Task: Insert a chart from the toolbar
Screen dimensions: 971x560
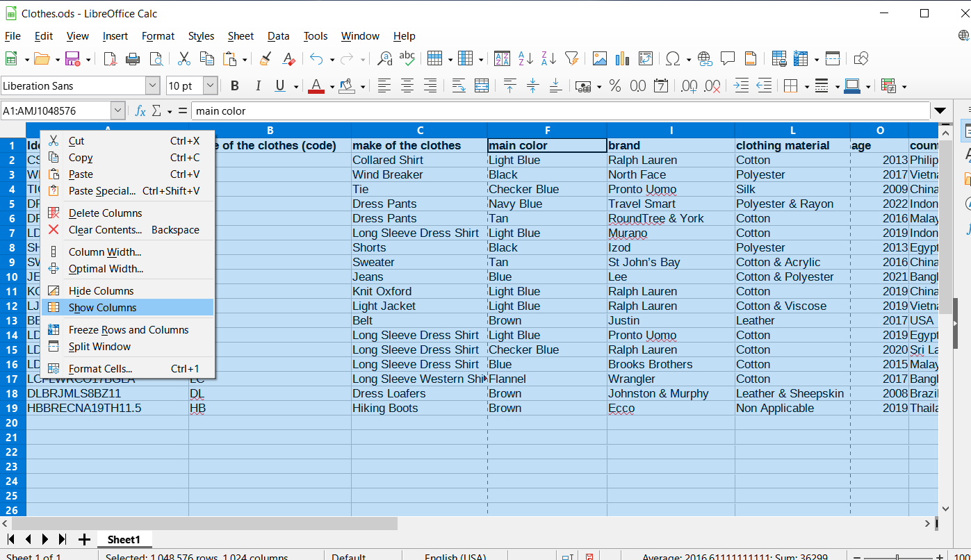Action: coord(622,59)
